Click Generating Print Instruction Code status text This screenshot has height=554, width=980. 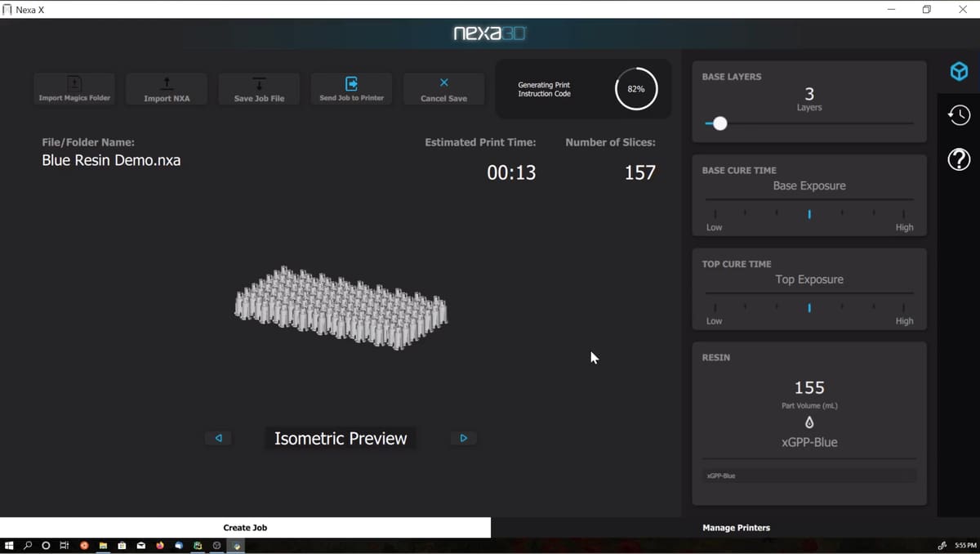click(x=544, y=89)
